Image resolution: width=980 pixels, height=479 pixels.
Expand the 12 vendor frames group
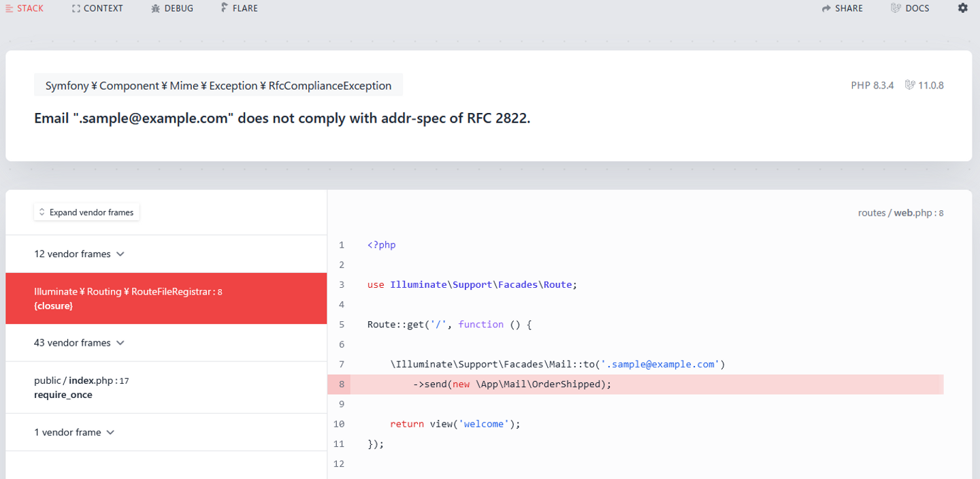[x=79, y=254]
